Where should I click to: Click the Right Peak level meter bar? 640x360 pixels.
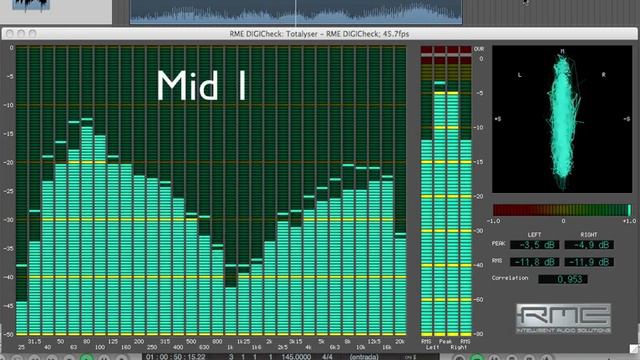(452, 213)
